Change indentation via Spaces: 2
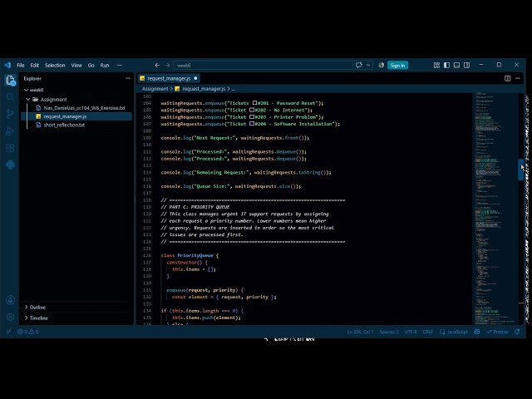 (x=389, y=332)
